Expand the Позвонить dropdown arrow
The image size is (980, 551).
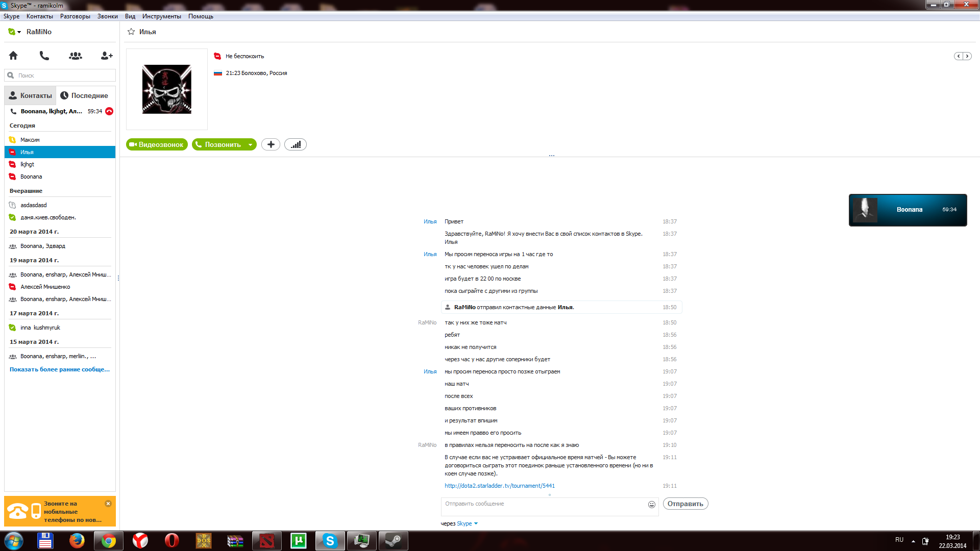(x=250, y=145)
